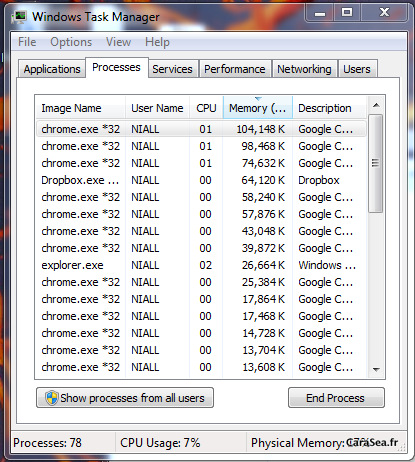The width and height of the screenshot is (415, 462).
Task: Click the Memory column header
Action: (x=258, y=108)
